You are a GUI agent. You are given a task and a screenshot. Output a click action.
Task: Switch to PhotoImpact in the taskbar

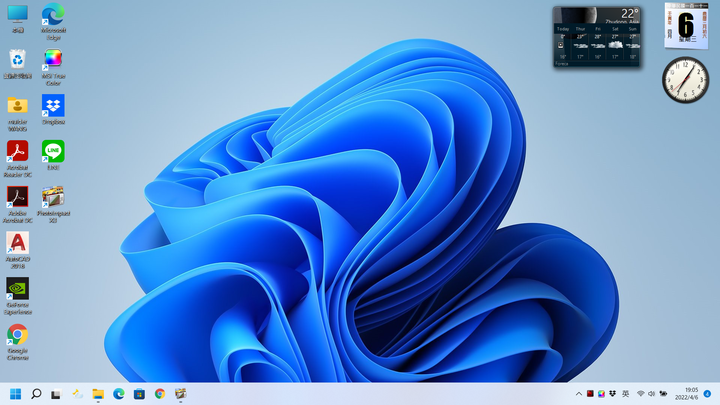pos(180,394)
